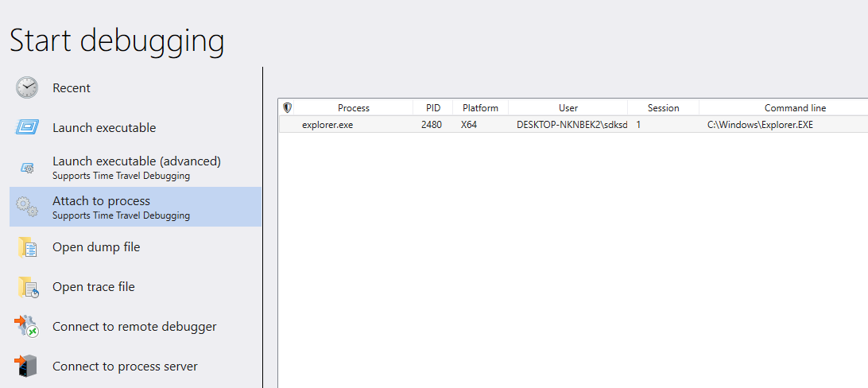This screenshot has width=868, height=388.
Task: Sort the list by the Process column
Action: pos(354,108)
